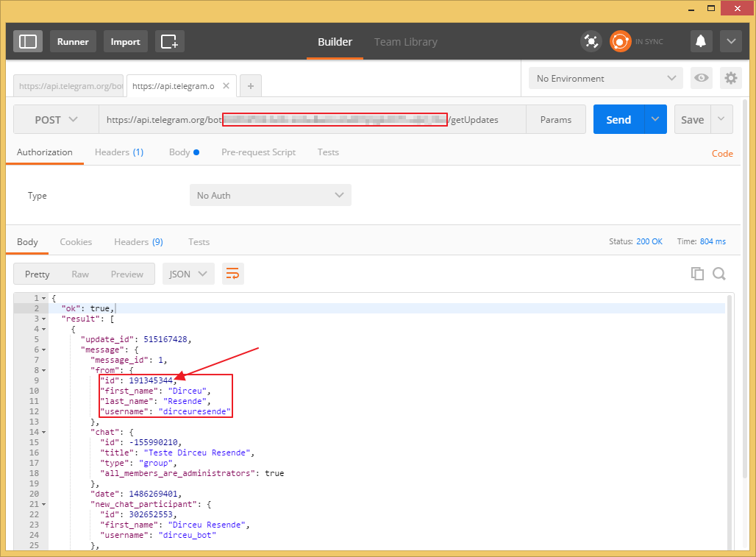Viewport: 756px width, 557px height.
Task: Open the No Environment dropdown
Action: [x=606, y=78]
